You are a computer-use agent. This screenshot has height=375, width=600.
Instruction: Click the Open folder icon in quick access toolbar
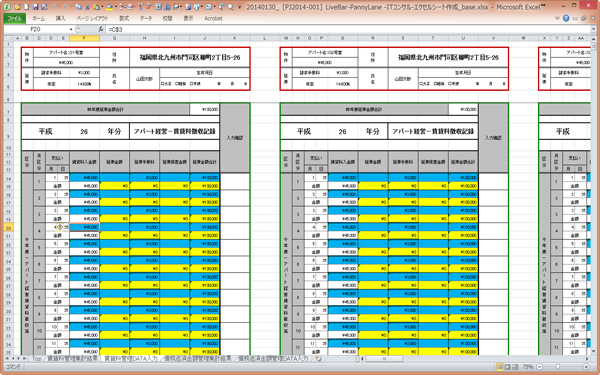(18, 7)
